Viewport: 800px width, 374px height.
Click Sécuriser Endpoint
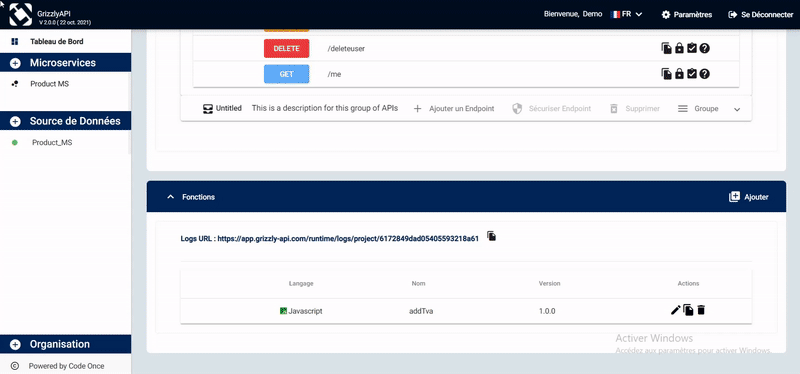coord(552,109)
